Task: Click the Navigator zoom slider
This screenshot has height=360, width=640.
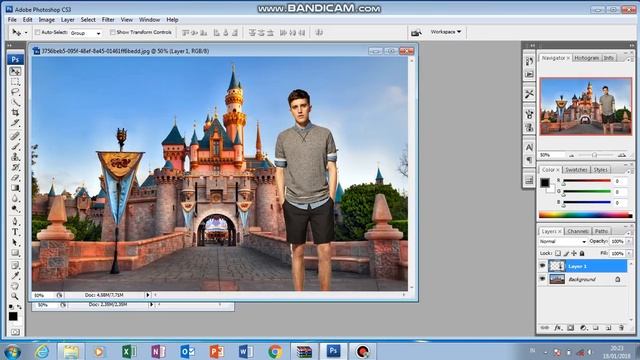Action: (594, 155)
